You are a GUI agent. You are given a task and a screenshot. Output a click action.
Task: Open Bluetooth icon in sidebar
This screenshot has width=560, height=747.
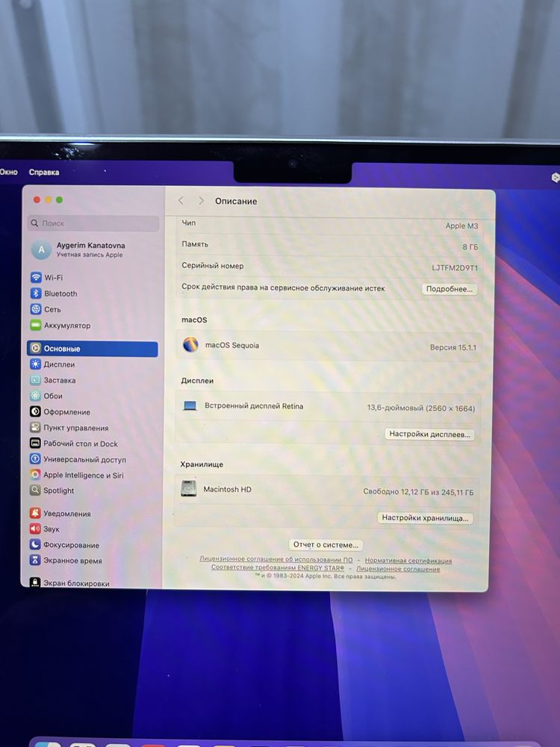[36, 294]
